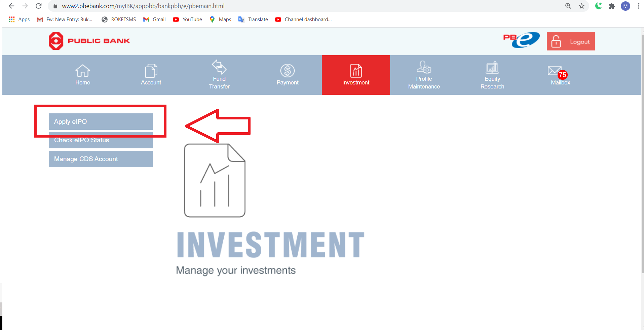Click the Investment chart icon
The image size is (644, 330).
(x=356, y=71)
